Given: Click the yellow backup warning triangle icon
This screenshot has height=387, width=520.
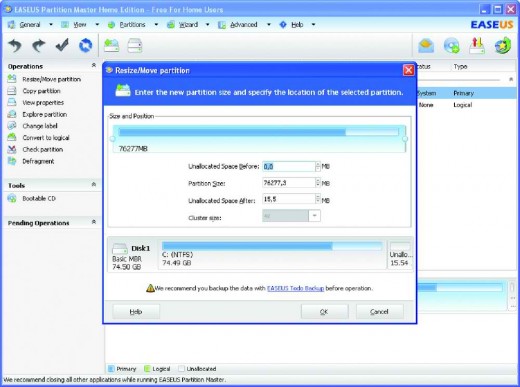Looking at the screenshot, I should 150,288.
